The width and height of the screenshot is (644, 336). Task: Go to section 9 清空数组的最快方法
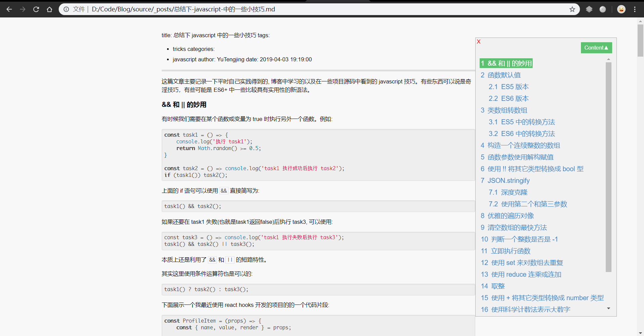pyautogui.click(x=514, y=227)
